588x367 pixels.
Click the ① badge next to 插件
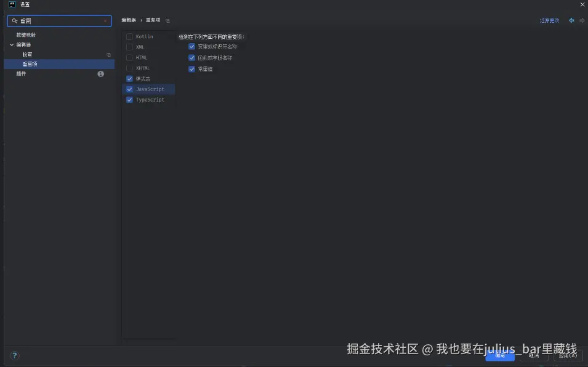(x=100, y=73)
